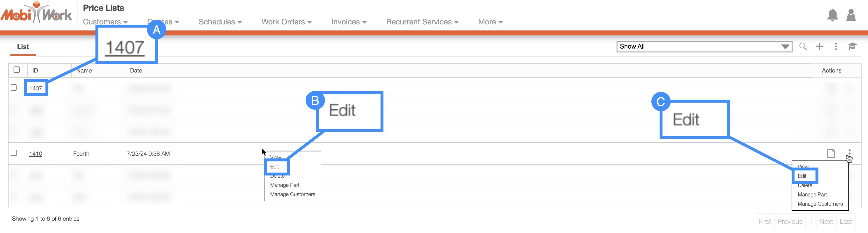
Task: Check the select-all checkbox in table header
Action: [x=16, y=70]
